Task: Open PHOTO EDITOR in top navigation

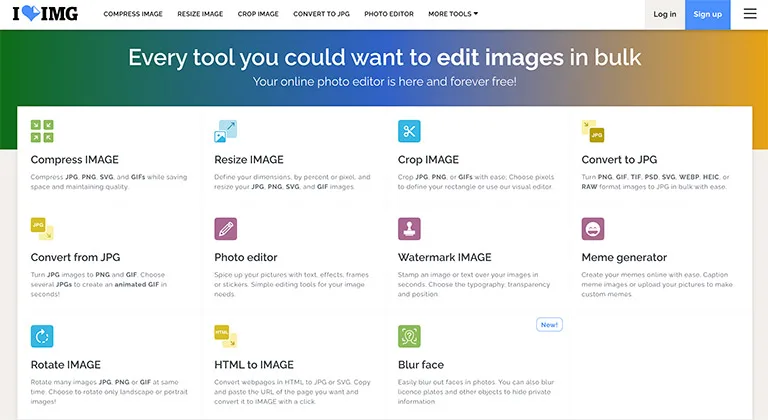Action: point(389,14)
